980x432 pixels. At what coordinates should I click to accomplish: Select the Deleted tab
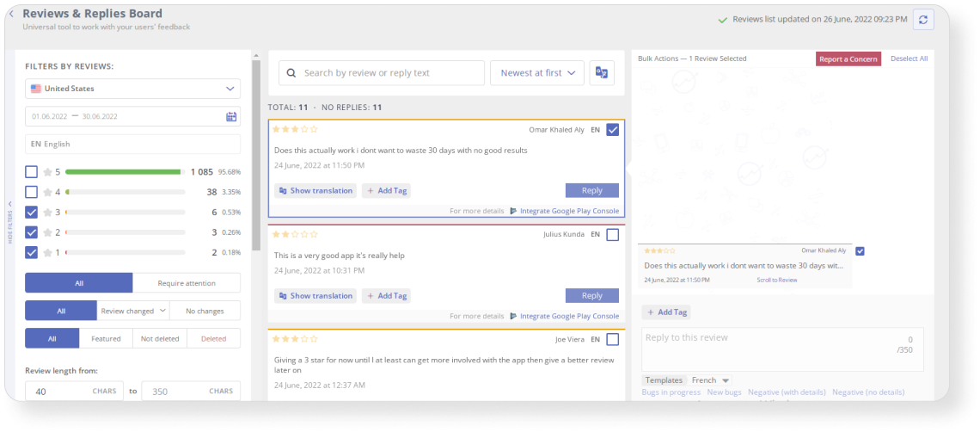tap(214, 338)
